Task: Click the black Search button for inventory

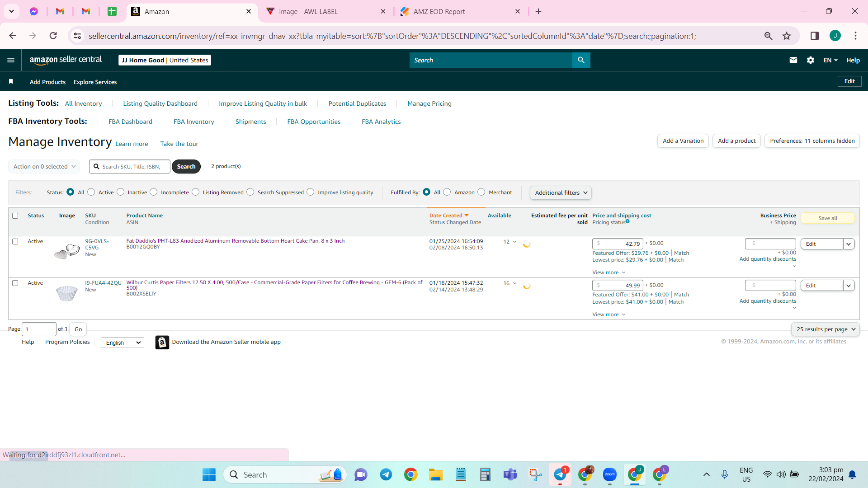Action: pos(186,166)
